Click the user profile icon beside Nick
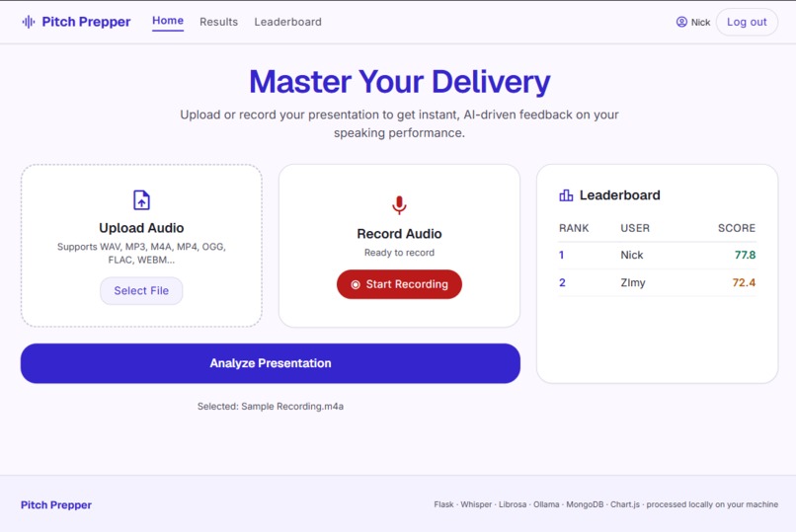This screenshot has width=796, height=532. tap(681, 22)
